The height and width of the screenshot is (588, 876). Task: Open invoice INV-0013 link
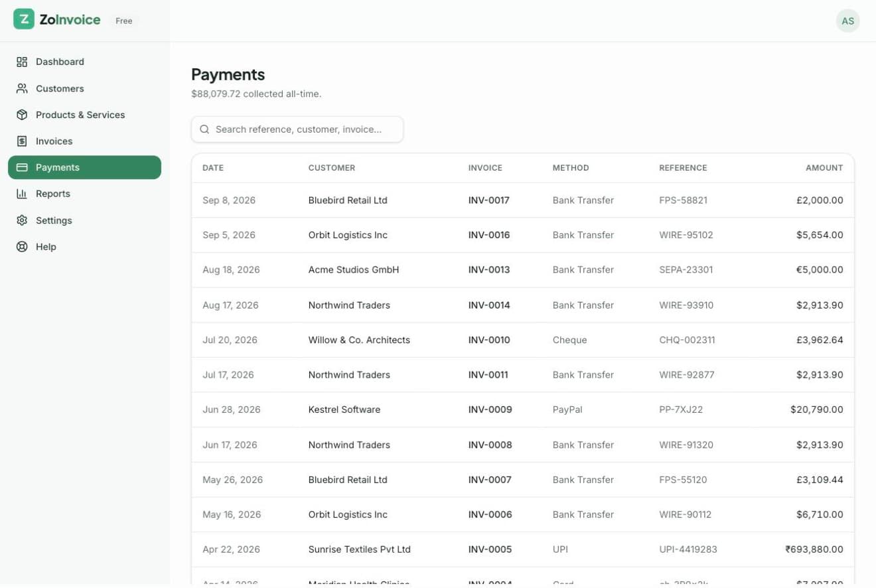tap(489, 270)
